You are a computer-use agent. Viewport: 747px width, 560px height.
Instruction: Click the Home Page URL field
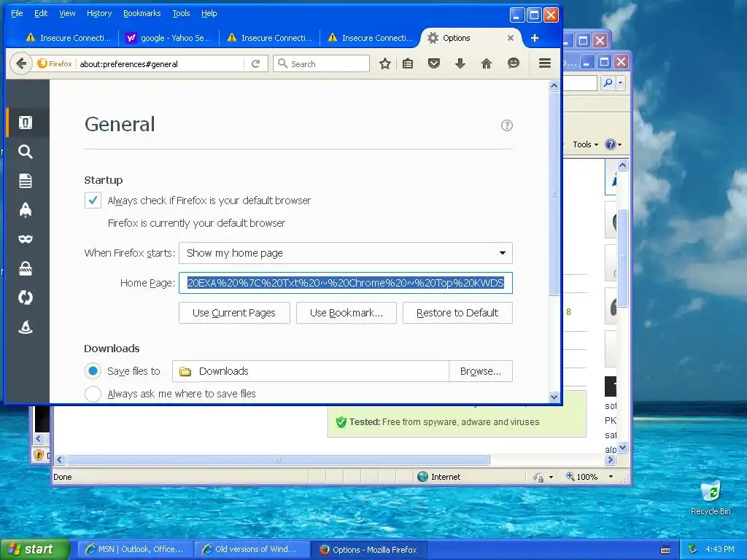[345, 283]
